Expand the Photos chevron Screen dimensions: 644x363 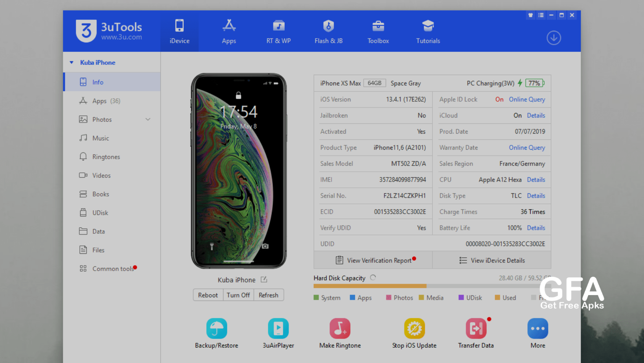(x=148, y=119)
